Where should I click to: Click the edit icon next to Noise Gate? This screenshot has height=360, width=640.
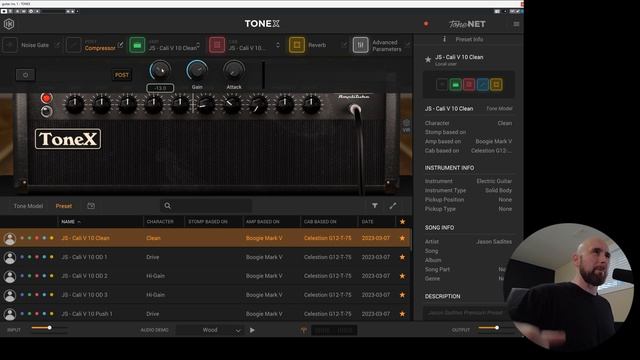click(57, 45)
